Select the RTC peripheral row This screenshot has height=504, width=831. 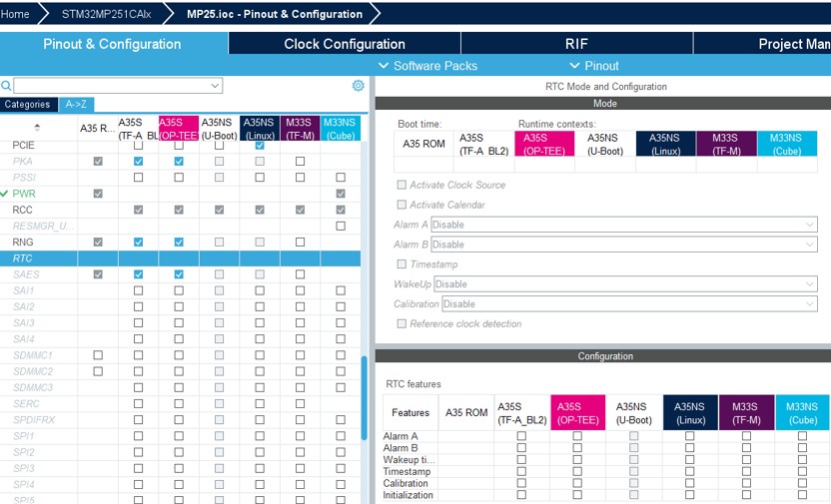tap(180, 258)
